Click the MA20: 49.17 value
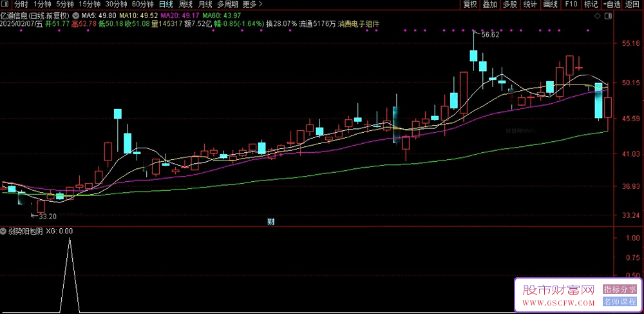Viewport: 644px width, 314px height. tap(181, 15)
